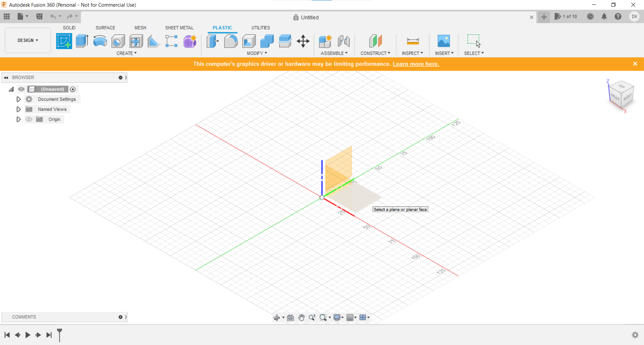Open a new design tab with plus

click(x=544, y=17)
